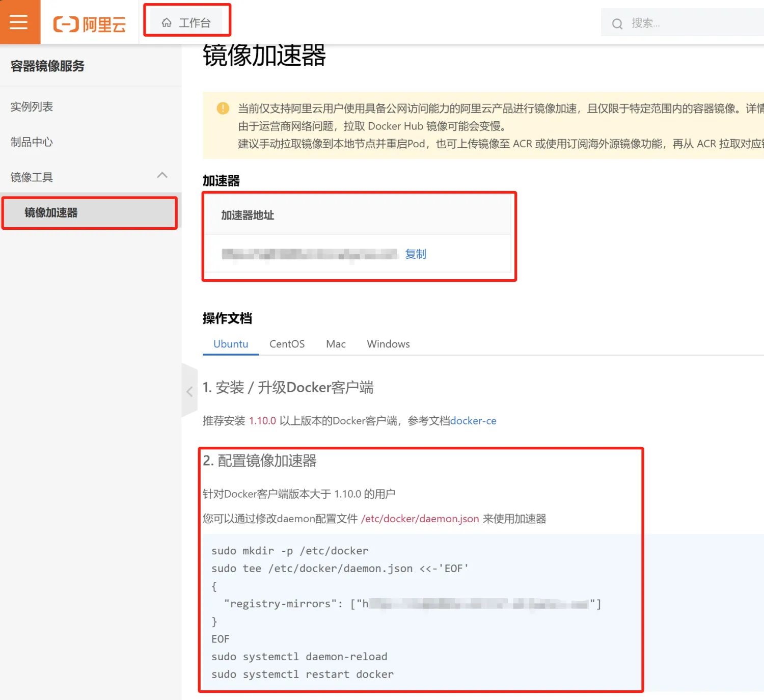Switch to the Ubuntu tab

(231, 344)
